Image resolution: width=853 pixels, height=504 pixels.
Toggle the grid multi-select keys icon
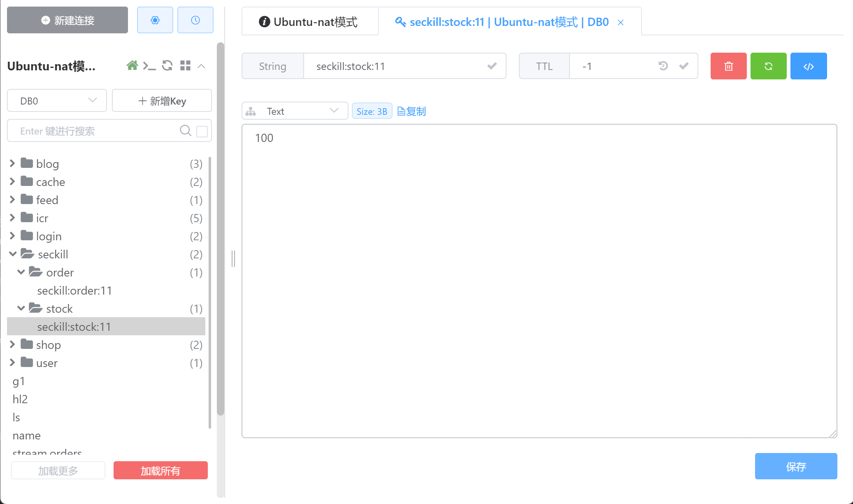[x=185, y=66]
